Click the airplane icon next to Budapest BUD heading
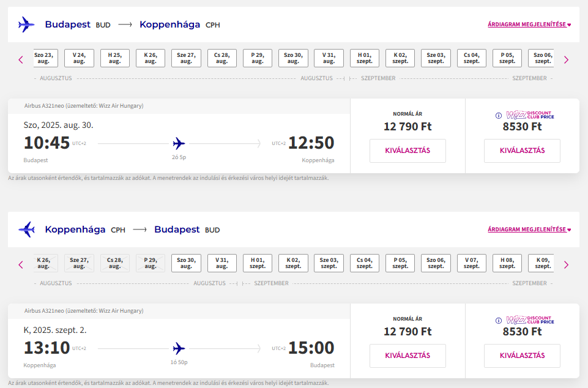 (26, 24)
